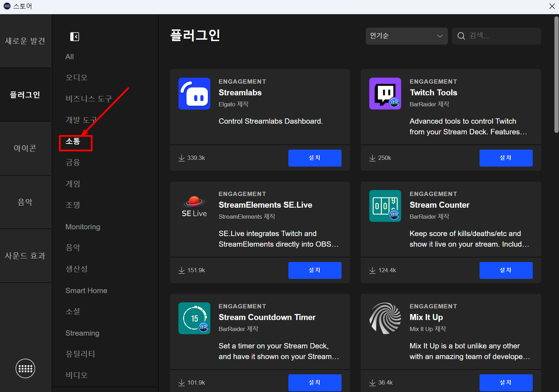The height and width of the screenshot is (392, 559).
Task: Switch to the 플러그인 tab
Action: click(25, 95)
